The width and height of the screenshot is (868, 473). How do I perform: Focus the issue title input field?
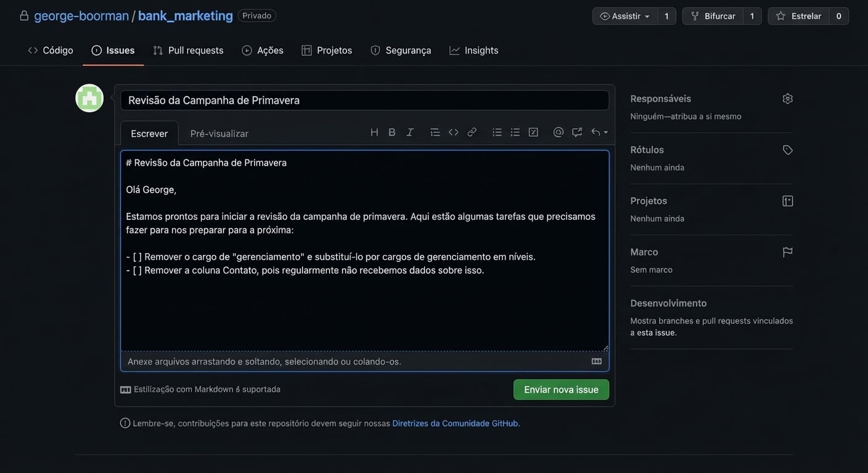364,100
